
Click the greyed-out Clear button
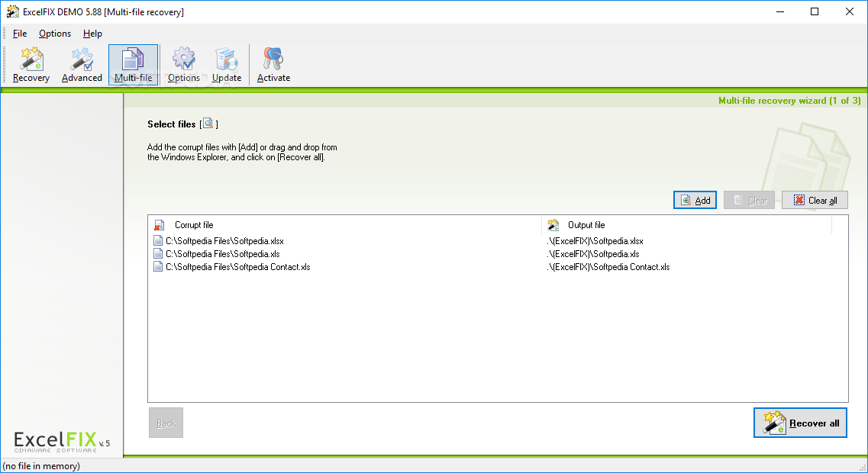749,201
